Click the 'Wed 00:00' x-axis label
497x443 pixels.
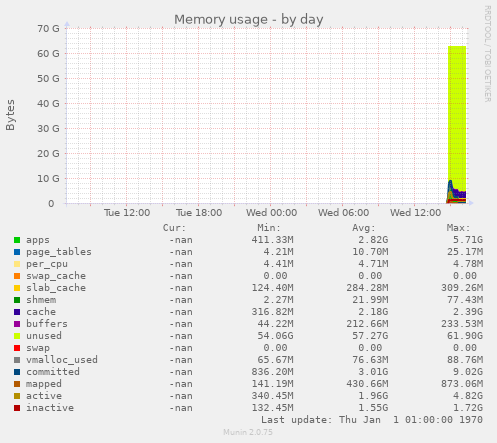pyautogui.click(x=271, y=213)
